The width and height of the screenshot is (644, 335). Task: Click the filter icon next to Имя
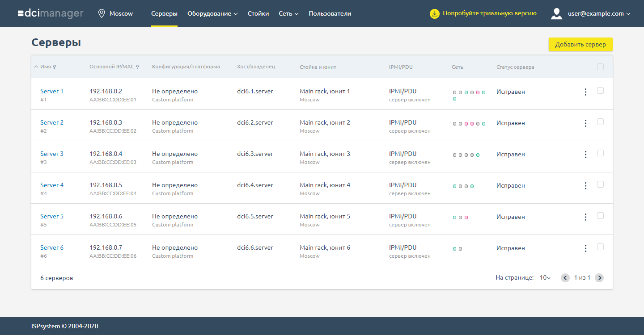click(55, 67)
